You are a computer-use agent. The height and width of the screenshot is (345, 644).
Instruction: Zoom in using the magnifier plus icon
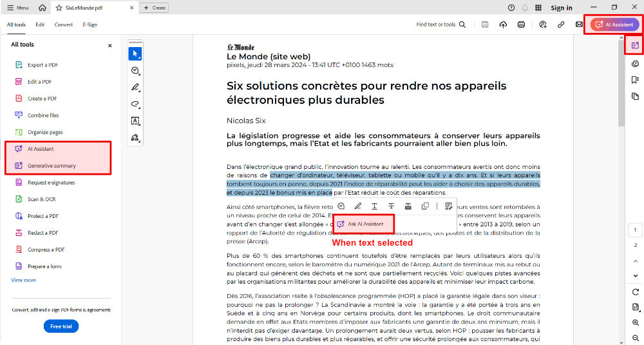tap(636, 322)
